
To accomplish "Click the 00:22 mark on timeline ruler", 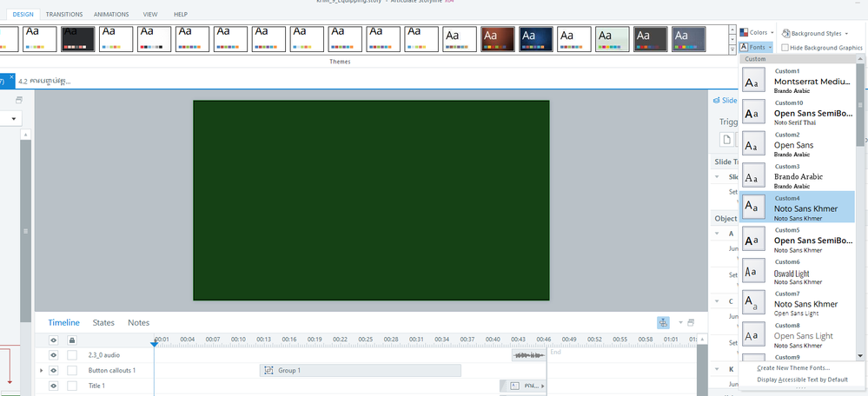I will pyautogui.click(x=340, y=339).
